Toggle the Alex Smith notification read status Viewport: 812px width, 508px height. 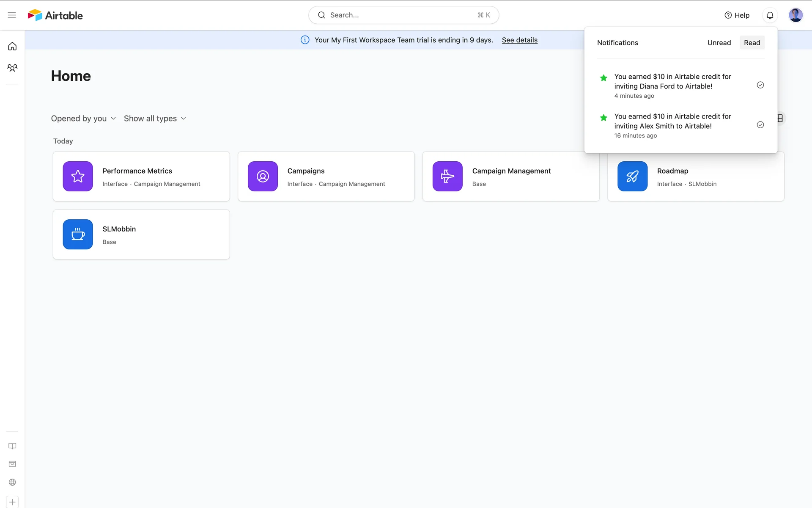pos(760,125)
